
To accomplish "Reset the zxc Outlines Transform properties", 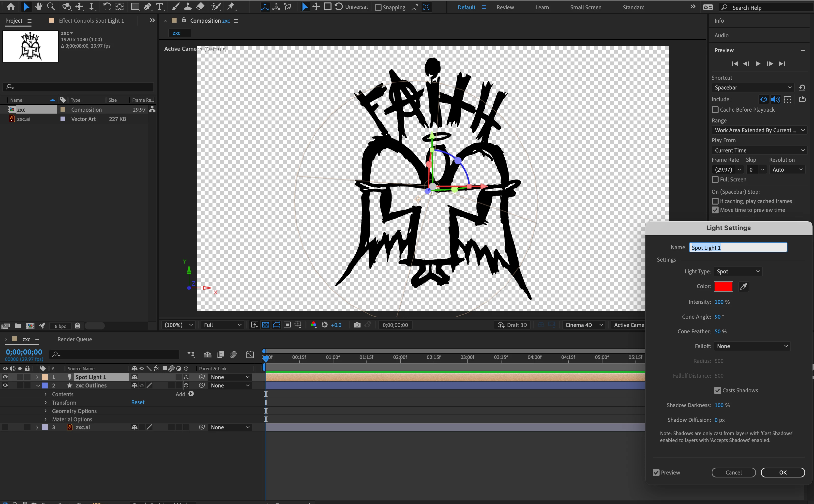I will pos(138,402).
